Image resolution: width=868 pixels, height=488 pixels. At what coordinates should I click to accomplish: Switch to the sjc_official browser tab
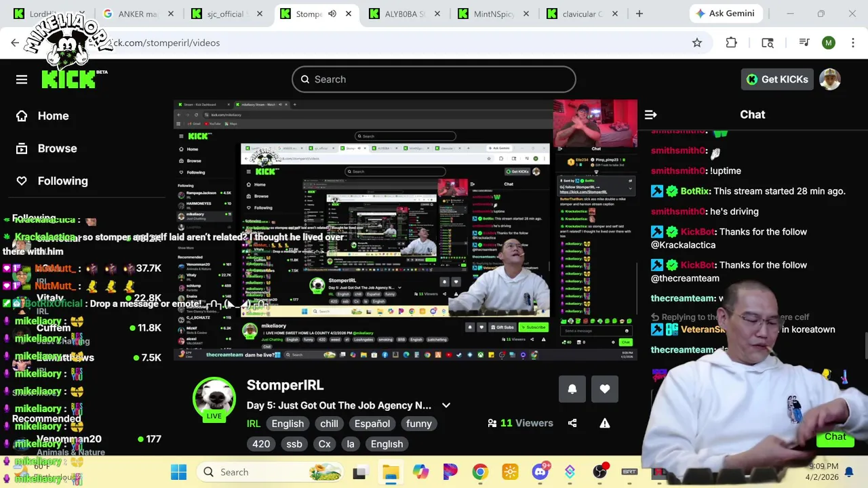point(226,14)
